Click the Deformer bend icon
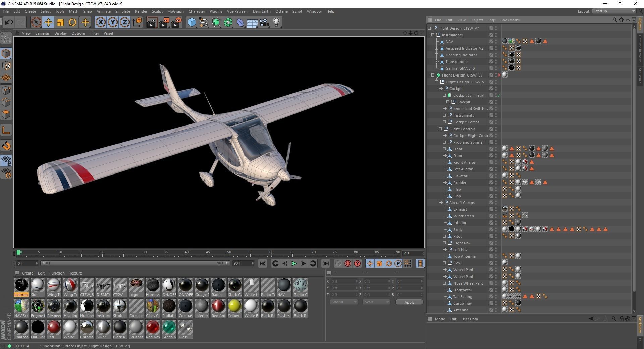The image size is (644, 349). 240,22
